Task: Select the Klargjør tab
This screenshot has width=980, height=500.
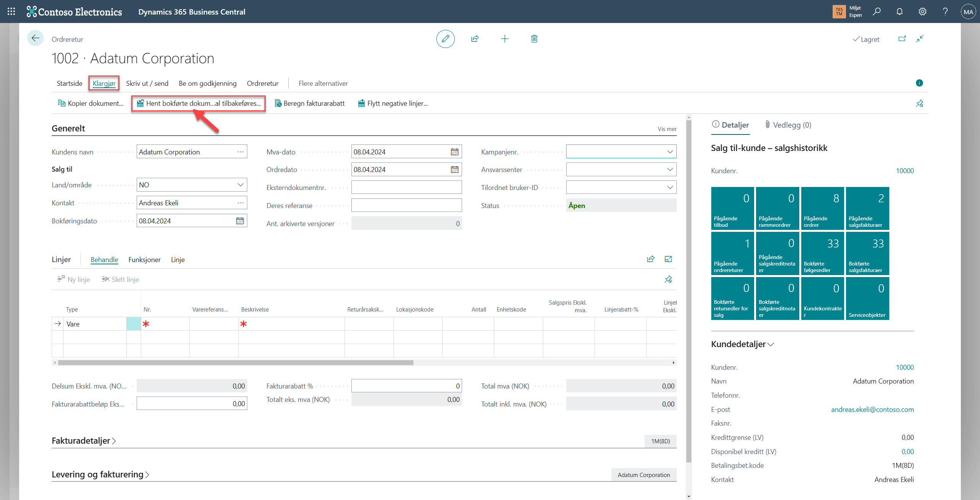Action: pyautogui.click(x=104, y=84)
